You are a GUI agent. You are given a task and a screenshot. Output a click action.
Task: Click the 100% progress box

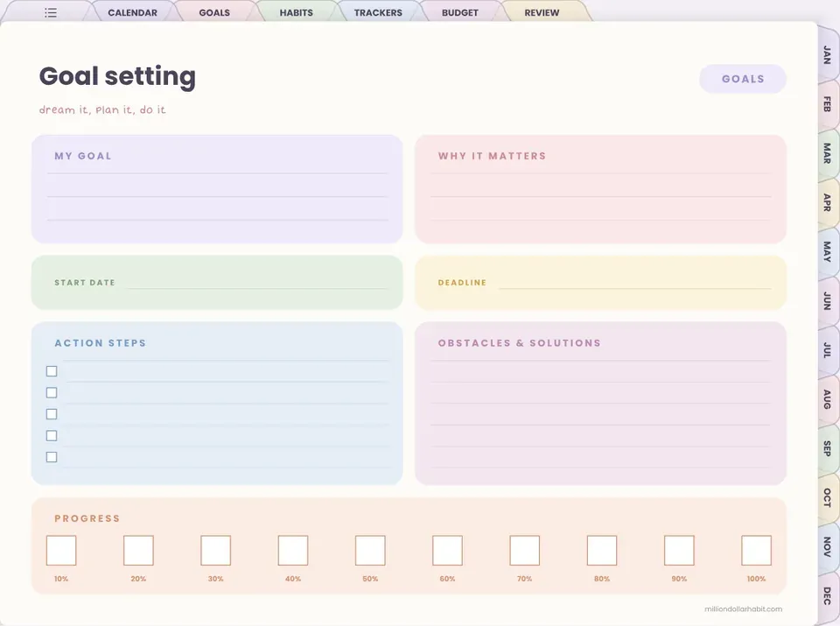pos(756,551)
